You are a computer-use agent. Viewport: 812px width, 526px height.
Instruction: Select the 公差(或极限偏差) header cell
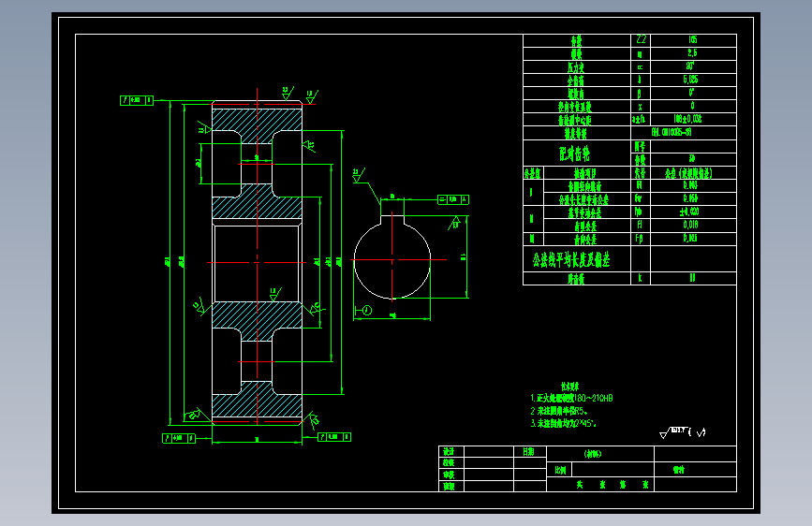[x=693, y=173]
